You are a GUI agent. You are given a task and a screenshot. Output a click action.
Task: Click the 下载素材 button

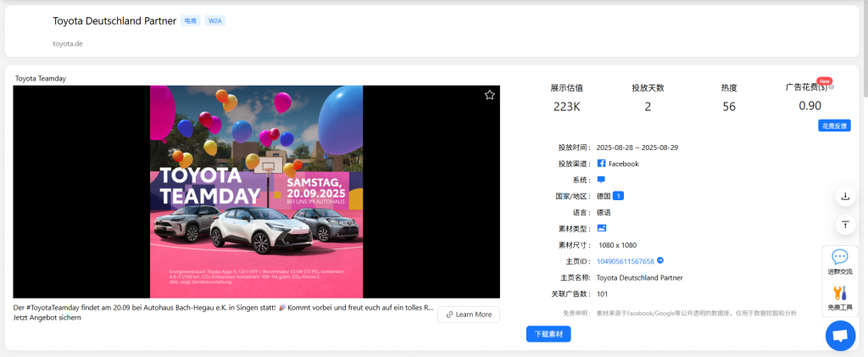pos(548,334)
